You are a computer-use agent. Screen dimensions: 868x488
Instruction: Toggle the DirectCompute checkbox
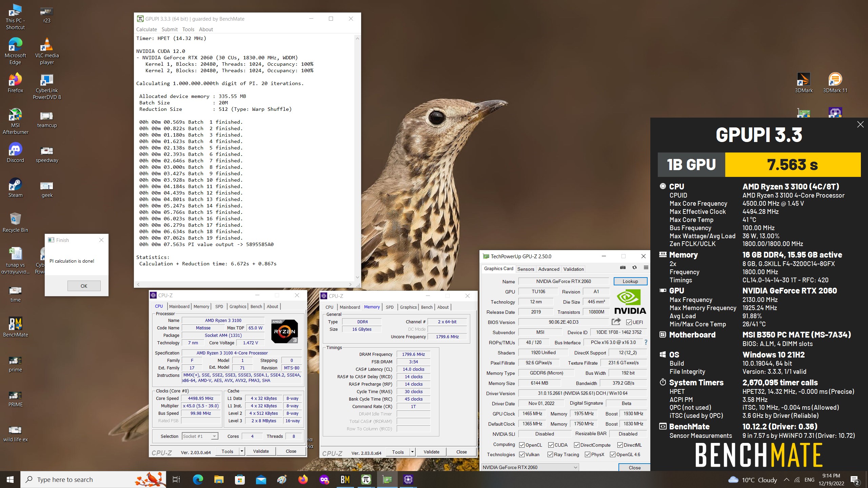coord(577,445)
